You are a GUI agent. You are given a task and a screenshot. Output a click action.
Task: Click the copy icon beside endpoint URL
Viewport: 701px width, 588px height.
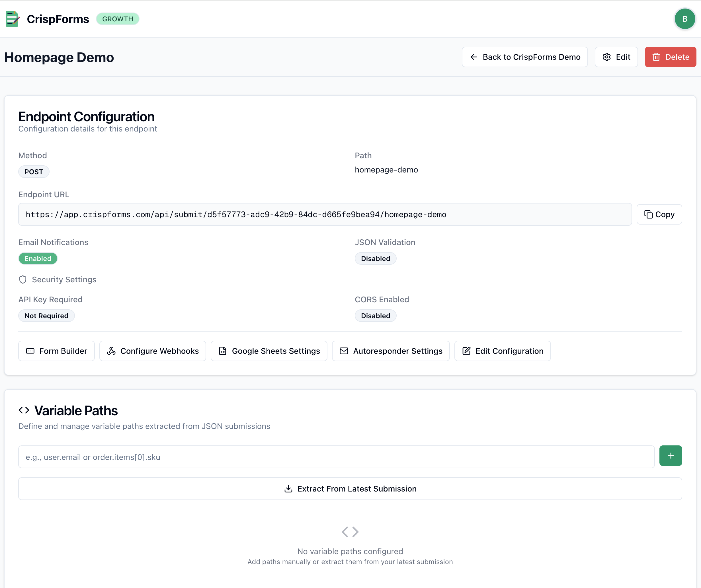[x=648, y=214]
